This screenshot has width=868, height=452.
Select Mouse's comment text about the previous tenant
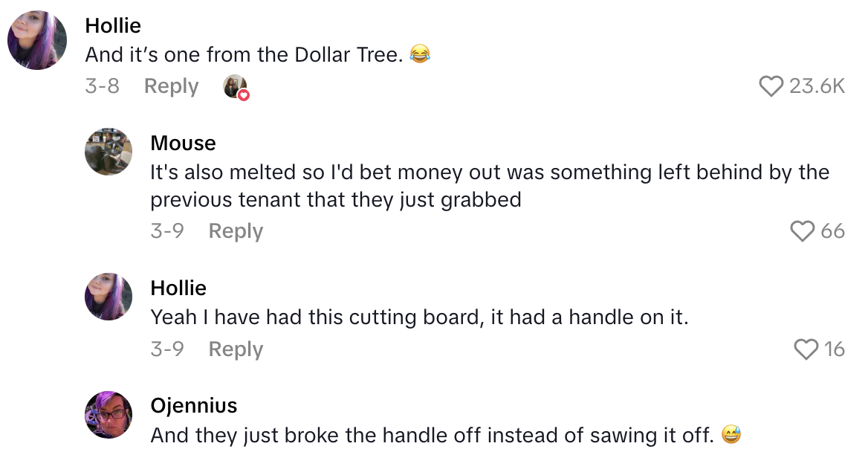click(489, 186)
